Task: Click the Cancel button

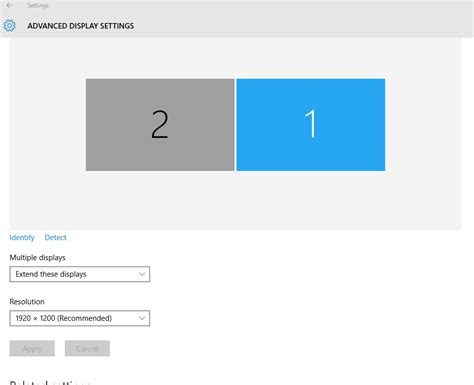Action: 87,348
